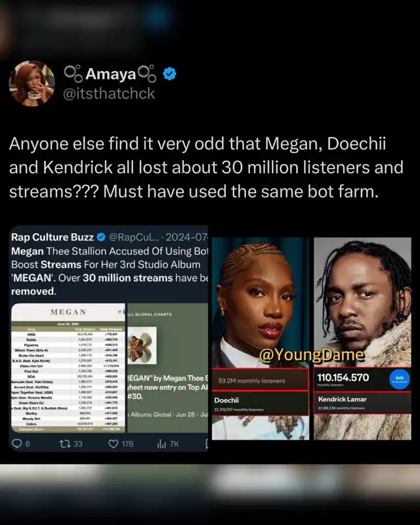Open Amaya's profile avatar picture

[x=31, y=83]
